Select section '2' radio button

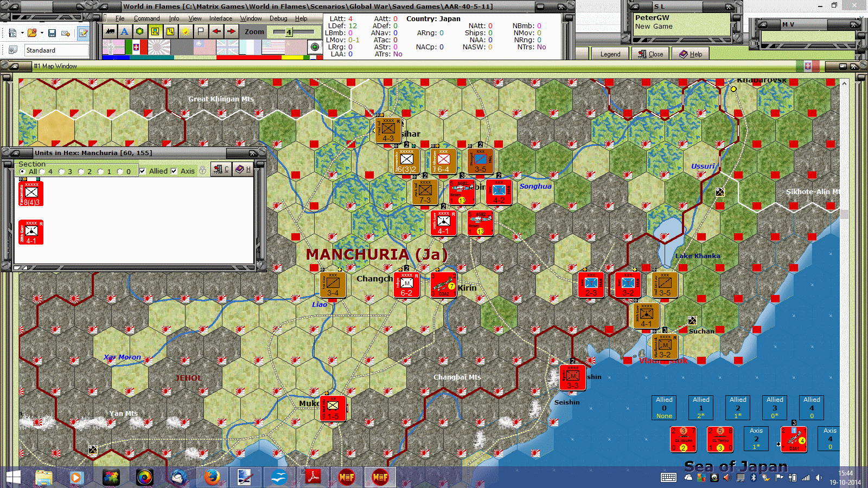[81, 171]
